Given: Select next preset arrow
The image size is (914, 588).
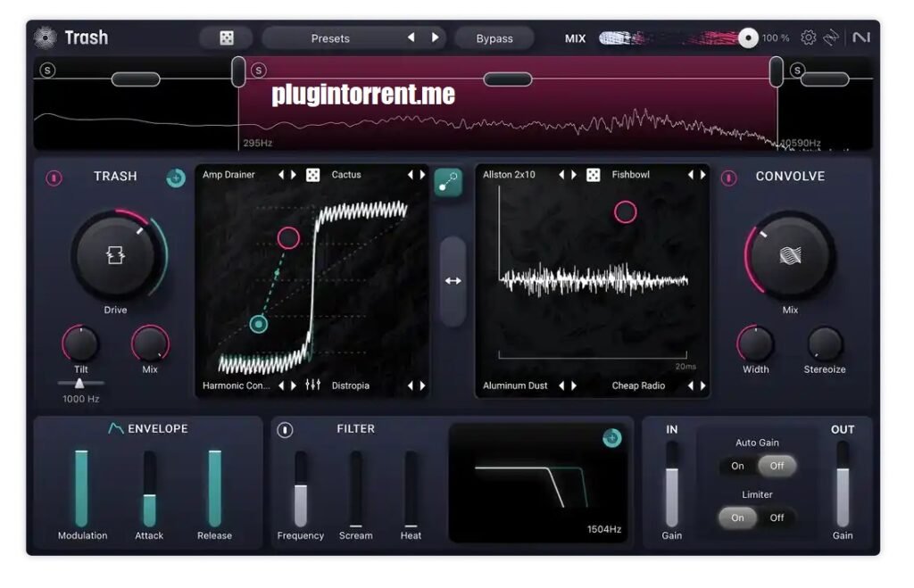Looking at the screenshot, I should (435, 37).
